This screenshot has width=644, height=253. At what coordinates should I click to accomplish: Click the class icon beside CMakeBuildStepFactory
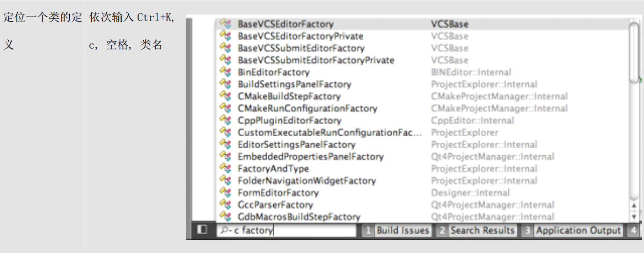coord(226,96)
